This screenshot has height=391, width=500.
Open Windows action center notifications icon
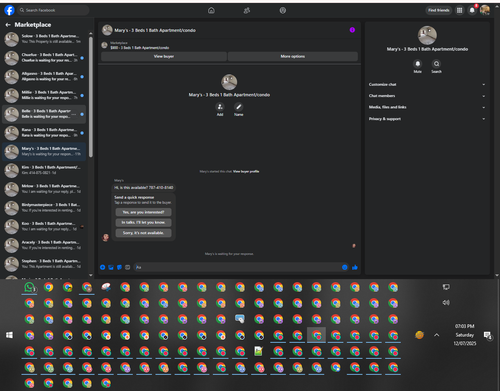[x=488, y=335]
